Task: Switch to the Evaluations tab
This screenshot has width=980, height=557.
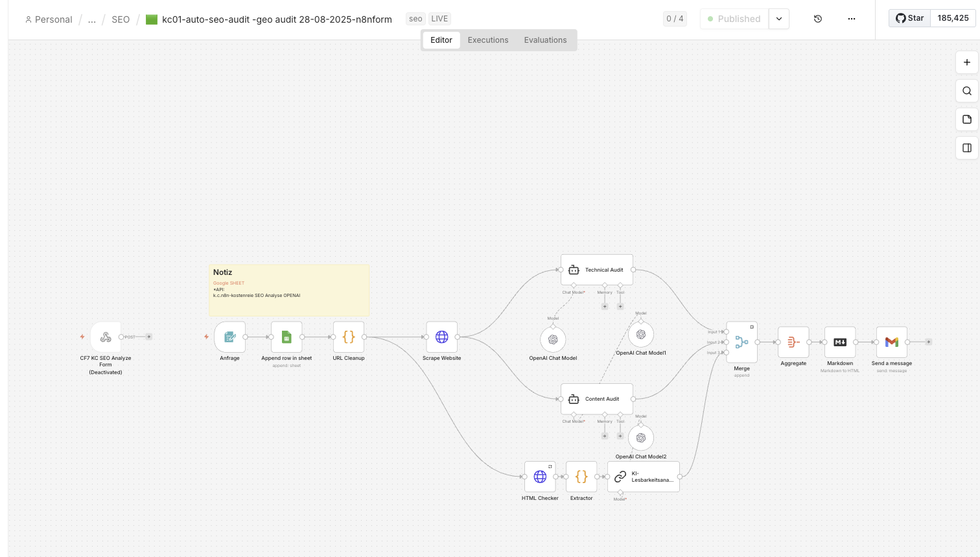Action: pyautogui.click(x=545, y=40)
